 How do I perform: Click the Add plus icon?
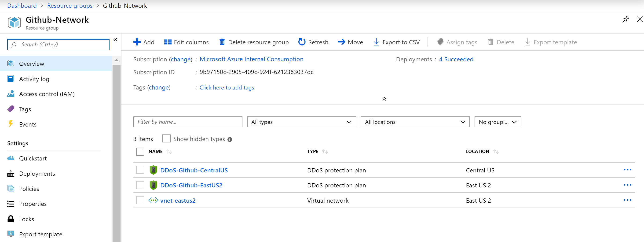137,42
